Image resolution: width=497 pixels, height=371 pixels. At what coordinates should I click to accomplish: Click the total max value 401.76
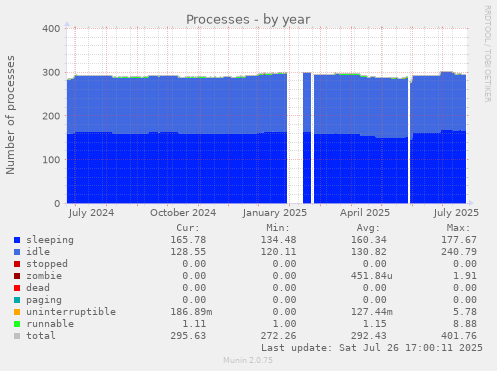[459, 336]
